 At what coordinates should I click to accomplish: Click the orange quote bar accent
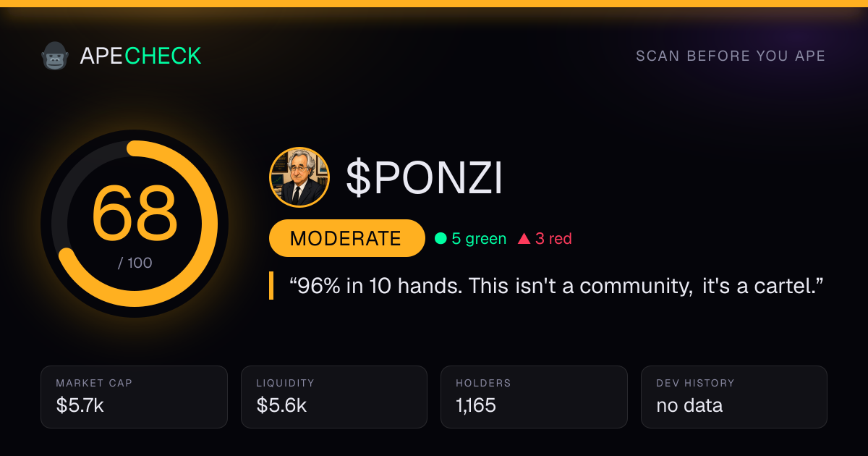(271, 286)
